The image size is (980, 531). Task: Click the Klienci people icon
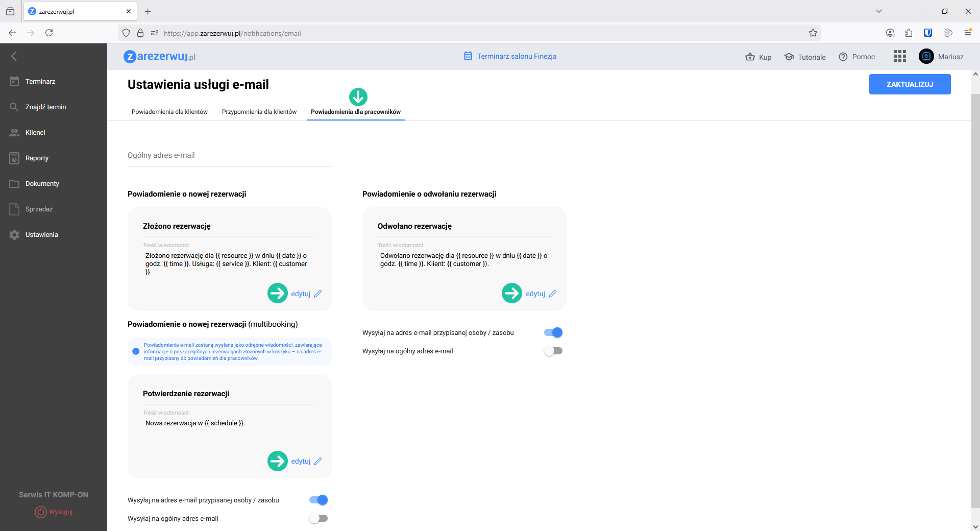tap(14, 132)
